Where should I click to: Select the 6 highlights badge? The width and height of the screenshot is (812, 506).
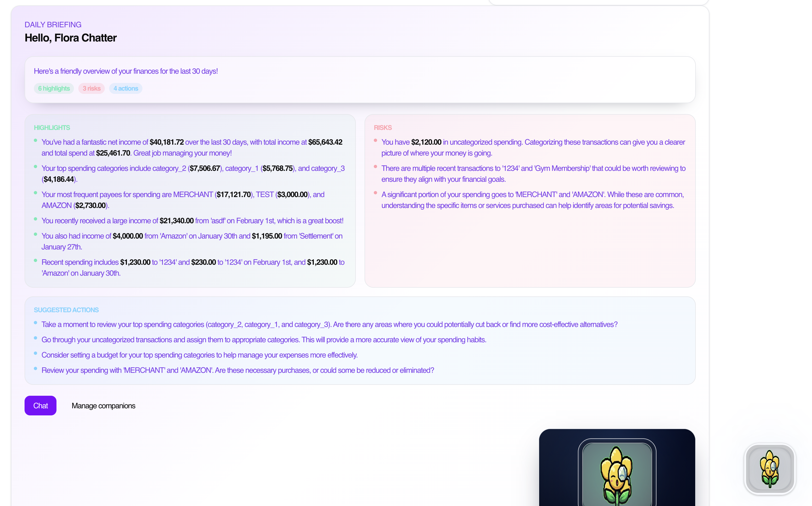(54, 88)
